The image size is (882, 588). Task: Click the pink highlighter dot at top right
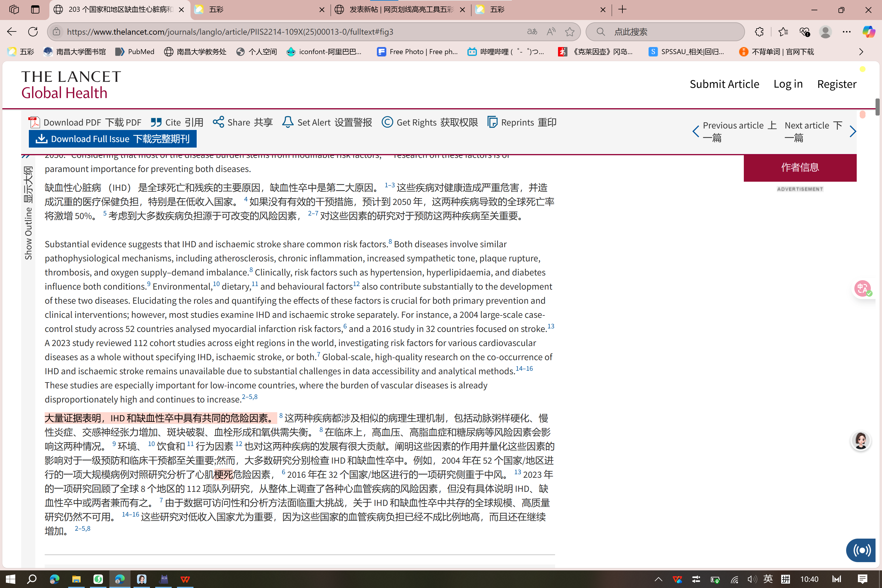click(863, 114)
